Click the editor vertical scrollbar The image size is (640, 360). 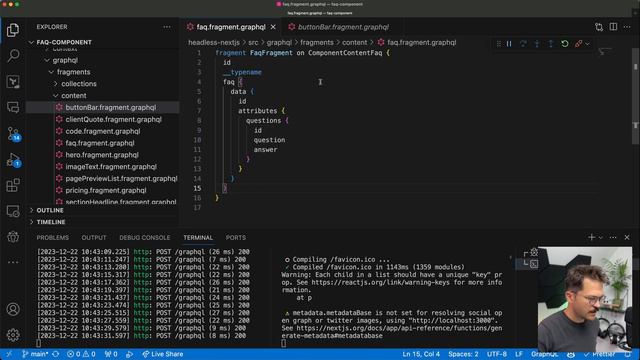pyautogui.click(x=636, y=97)
